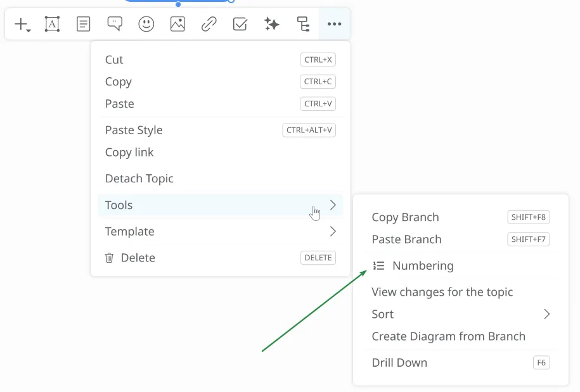Click the insert image icon
This screenshot has width=580, height=392.
click(x=177, y=25)
